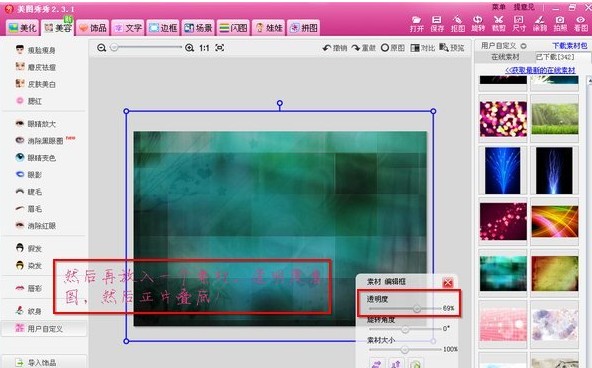Switch to 已下载[342] tab

(555, 57)
